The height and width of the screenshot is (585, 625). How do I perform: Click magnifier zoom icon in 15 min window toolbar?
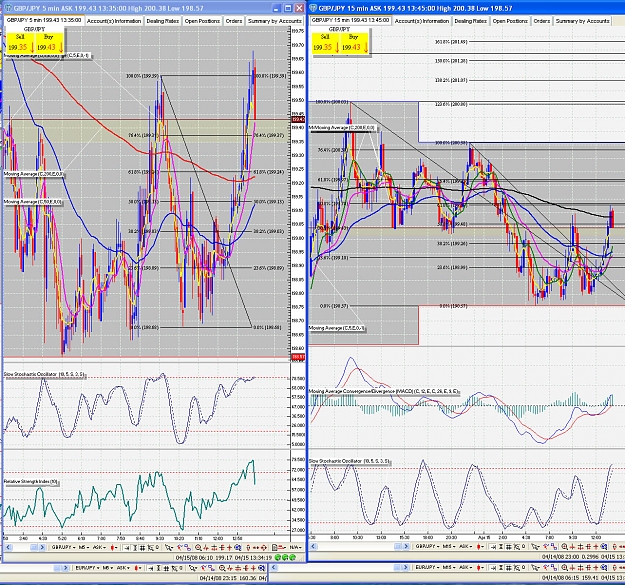(x=564, y=546)
